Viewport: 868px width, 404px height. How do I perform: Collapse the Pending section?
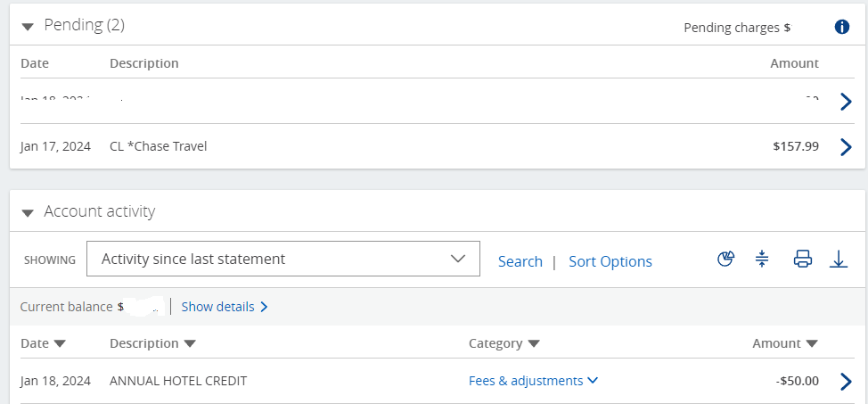pos(28,27)
